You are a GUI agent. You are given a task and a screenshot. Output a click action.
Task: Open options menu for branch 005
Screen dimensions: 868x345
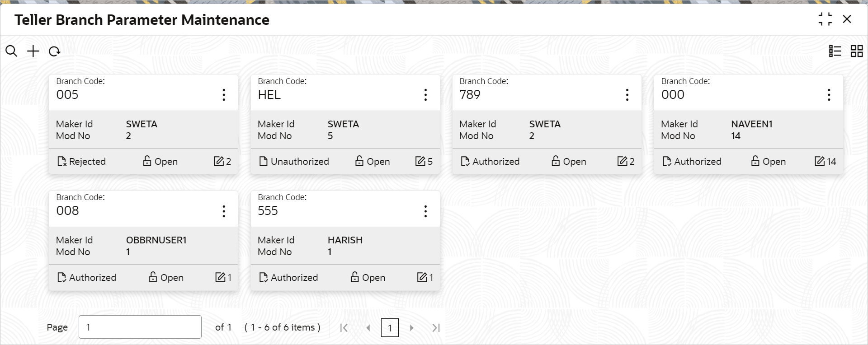point(224,95)
